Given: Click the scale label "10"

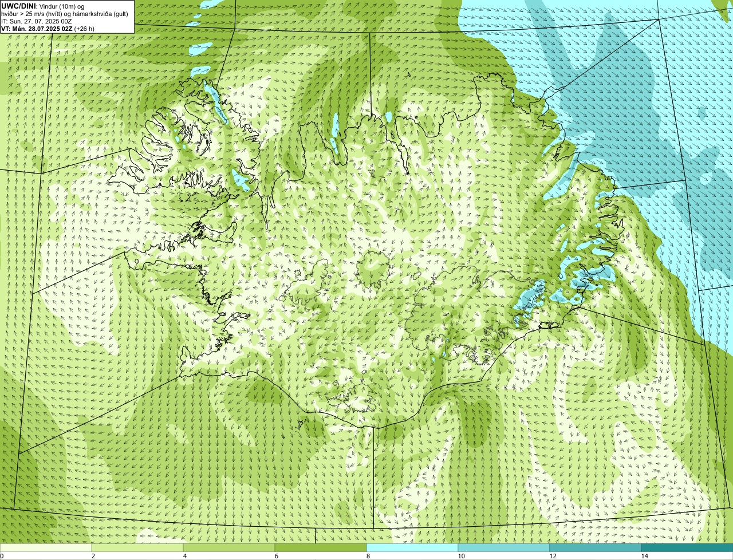Looking at the screenshot, I should tap(461, 556).
